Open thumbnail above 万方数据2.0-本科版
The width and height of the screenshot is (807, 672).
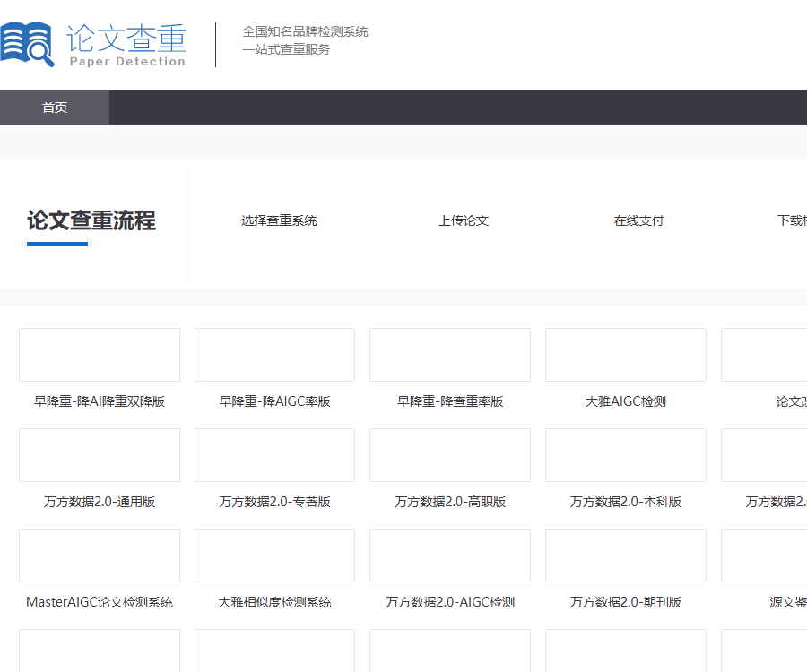coord(626,455)
